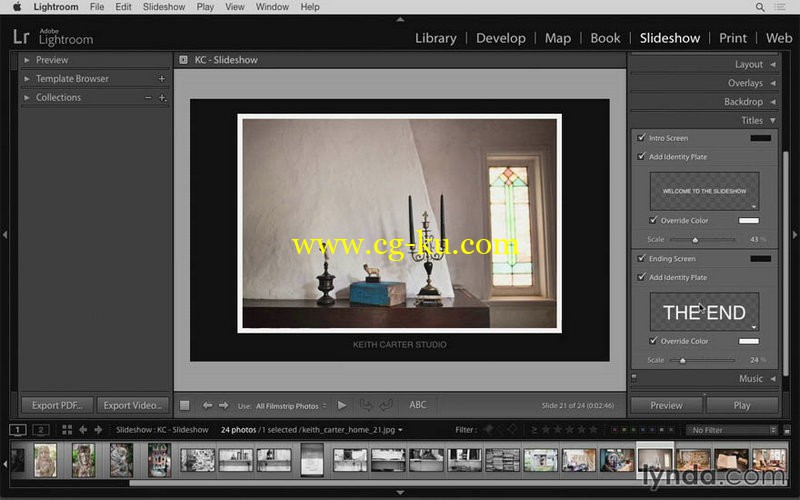Open No Filter preset dropdown

[732, 430]
